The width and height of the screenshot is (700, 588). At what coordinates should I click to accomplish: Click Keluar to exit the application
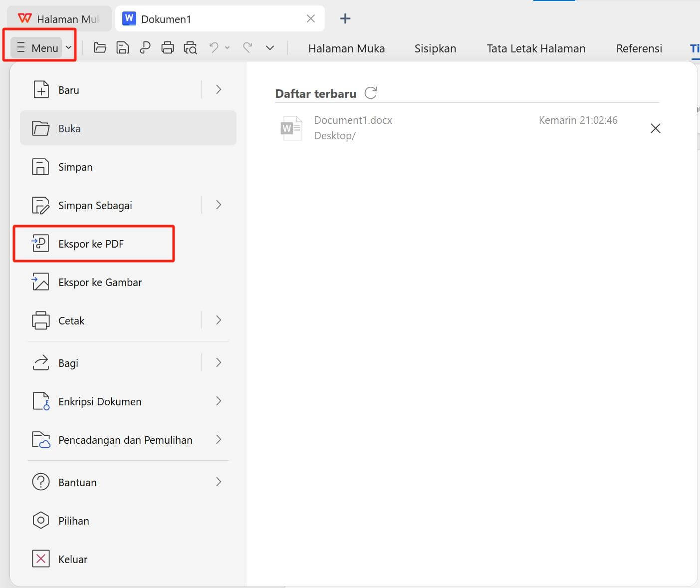pyautogui.click(x=72, y=559)
